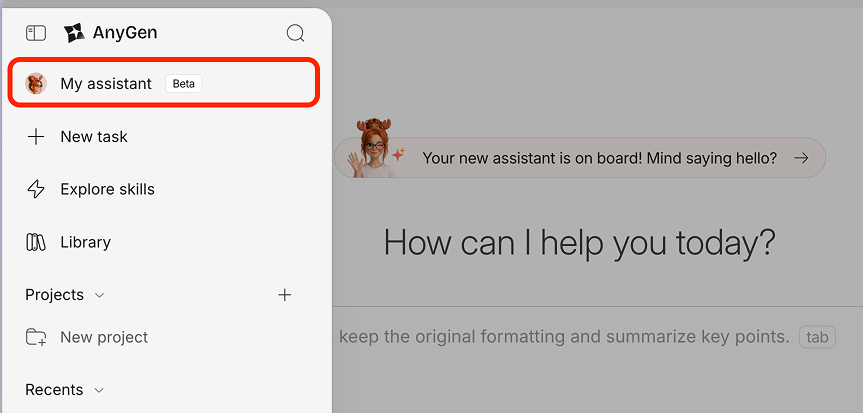
Task: Collapse the sidebar using the panel icon
Action: 36,33
